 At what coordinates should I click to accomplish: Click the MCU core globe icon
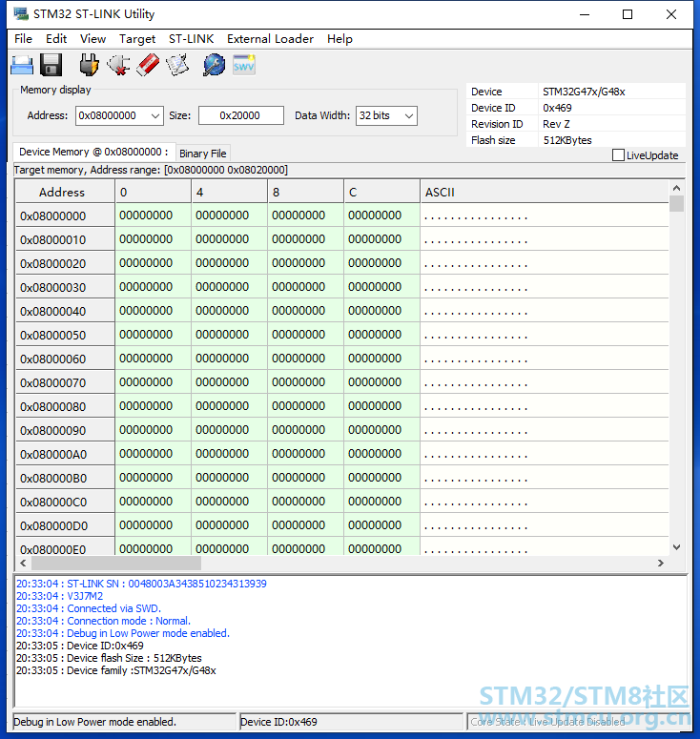(214, 65)
